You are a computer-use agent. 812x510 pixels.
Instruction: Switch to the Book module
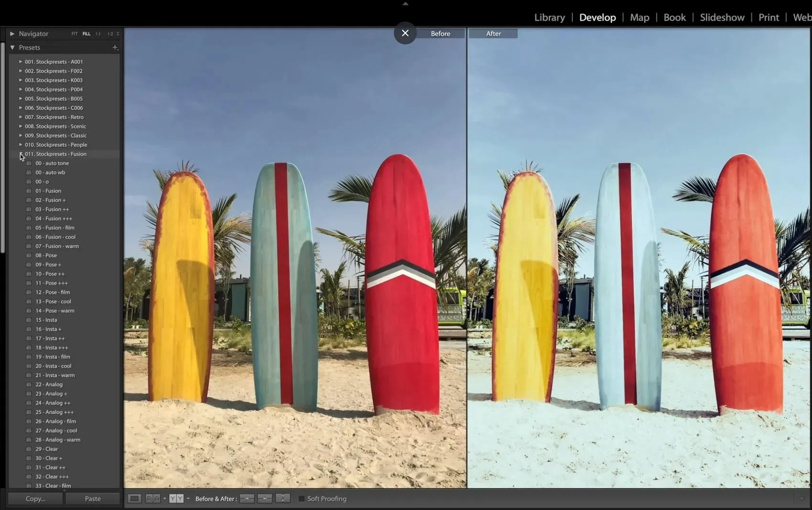pyautogui.click(x=674, y=18)
